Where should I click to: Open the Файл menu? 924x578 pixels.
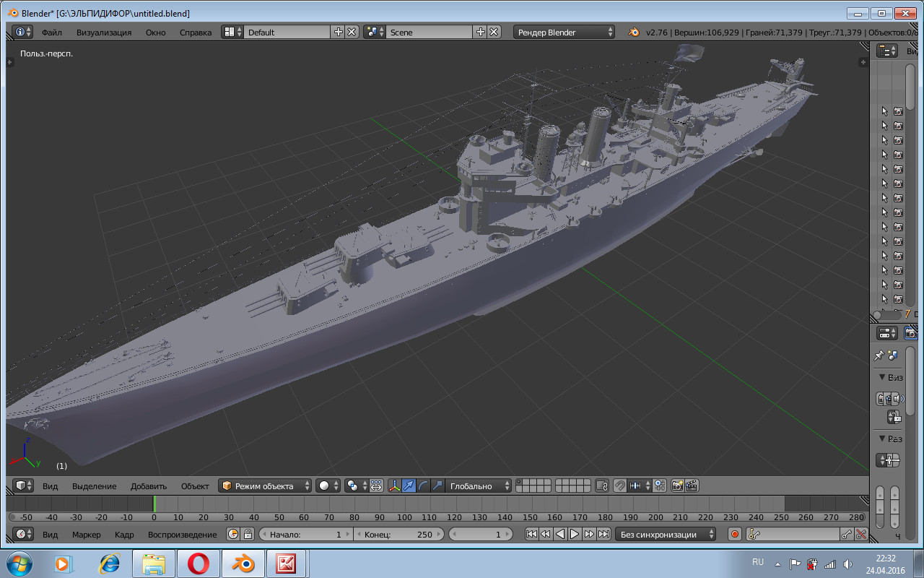51,33
